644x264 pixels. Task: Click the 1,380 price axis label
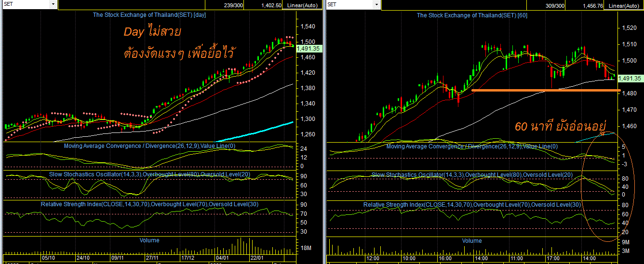coord(308,88)
